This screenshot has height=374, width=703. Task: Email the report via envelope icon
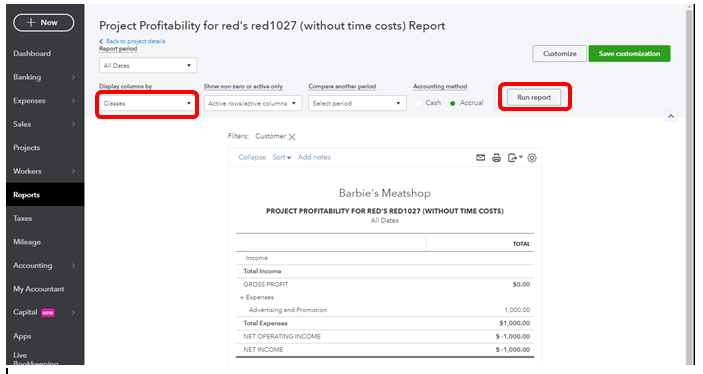[x=481, y=157]
